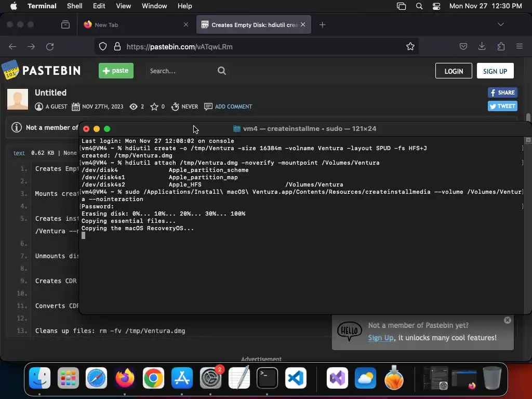The width and height of the screenshot is (532, 399).
Task: Click the Terminal scrollbar top marker
Action: pyautogui.click(x=528, y=140)
